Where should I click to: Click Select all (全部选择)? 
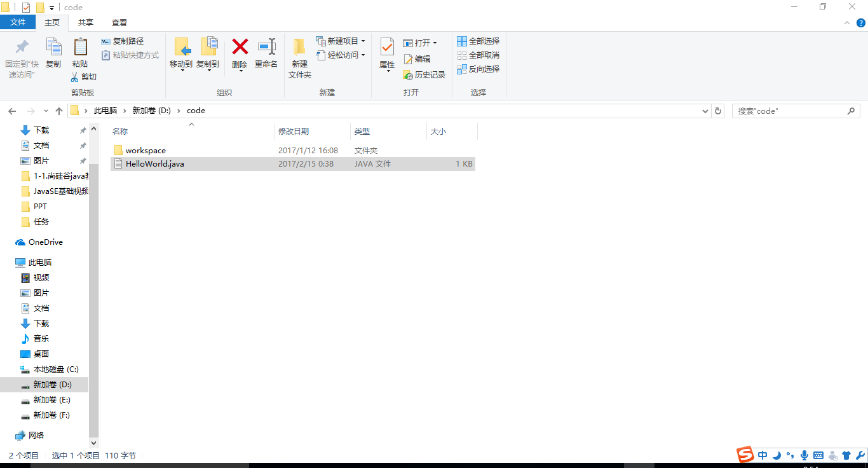click(x=478, y=41)
